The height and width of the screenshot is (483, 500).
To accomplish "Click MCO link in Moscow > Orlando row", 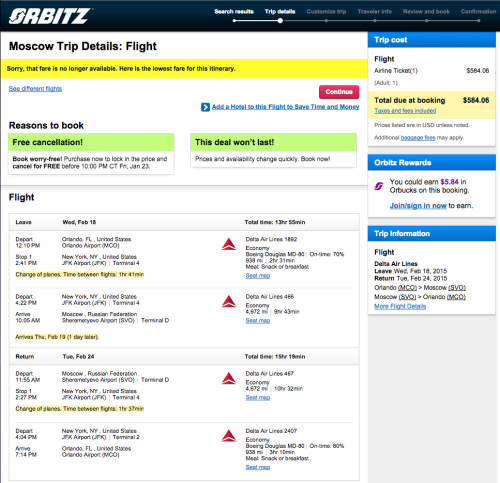I will [456, 297].
